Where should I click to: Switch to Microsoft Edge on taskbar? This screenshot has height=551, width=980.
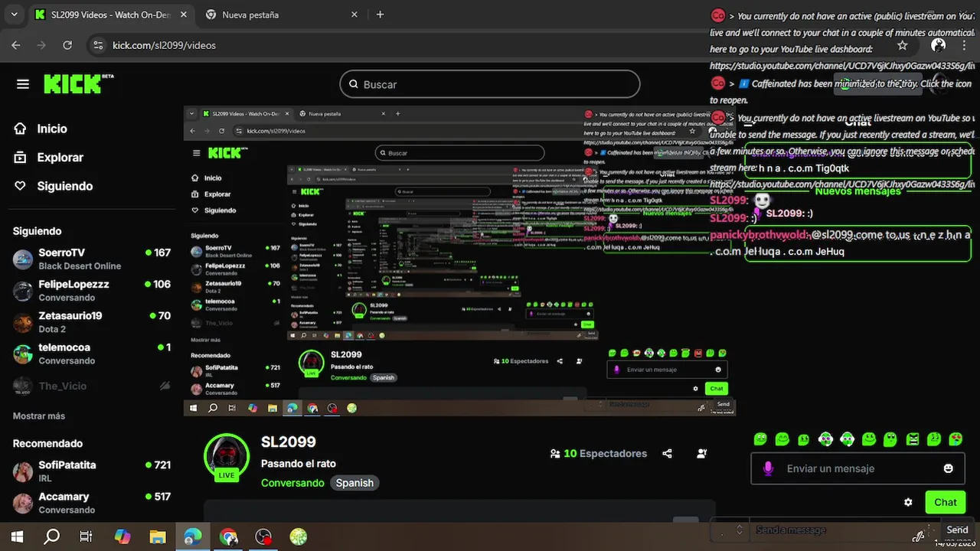coord(192,537)
